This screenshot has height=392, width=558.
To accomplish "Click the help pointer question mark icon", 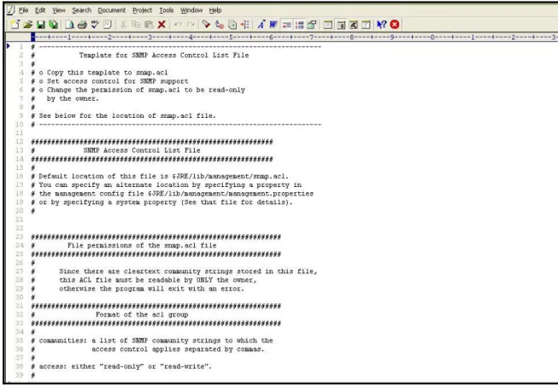I will click(381, 25).
